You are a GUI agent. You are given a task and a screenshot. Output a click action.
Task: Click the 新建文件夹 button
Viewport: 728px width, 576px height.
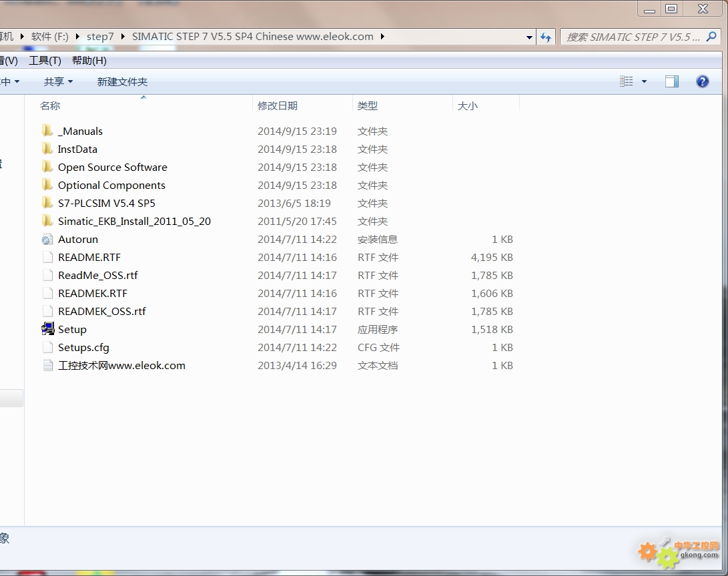(122, 81)
